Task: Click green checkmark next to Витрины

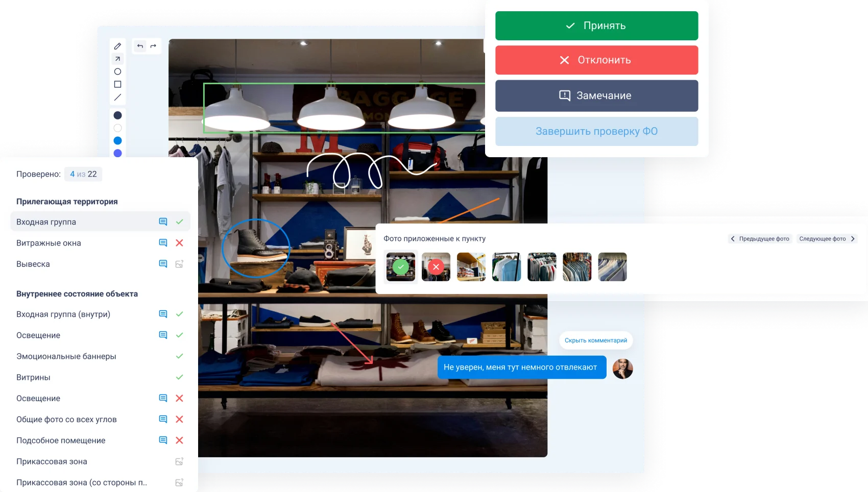Action: click(179, 377)
